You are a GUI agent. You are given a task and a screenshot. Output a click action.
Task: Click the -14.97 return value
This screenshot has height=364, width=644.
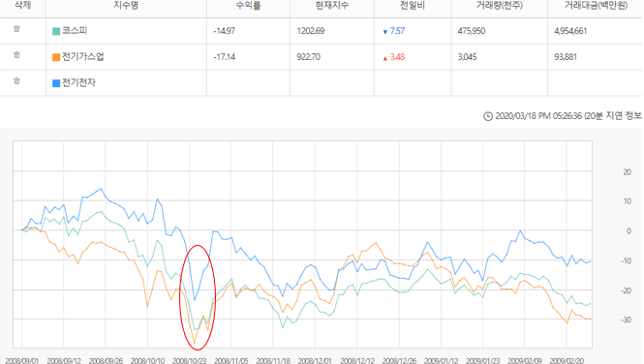point(225,31)
